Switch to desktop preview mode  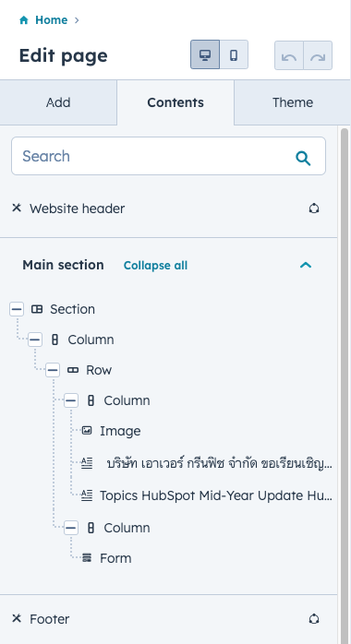(205, 54)
